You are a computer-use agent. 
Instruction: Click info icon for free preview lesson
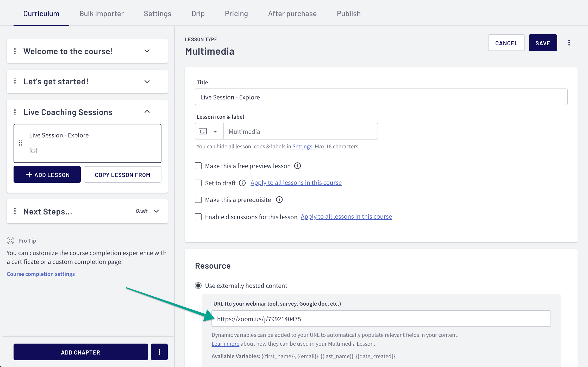[297, 166]
